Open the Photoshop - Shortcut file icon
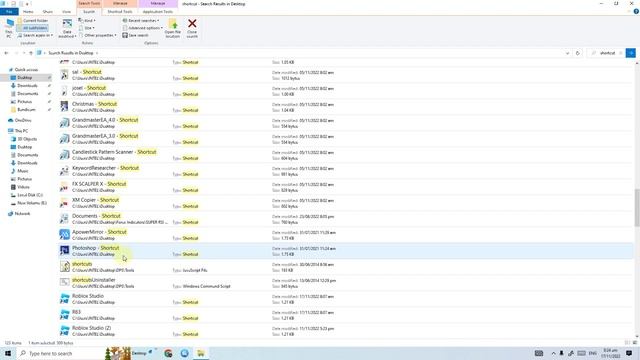Viewport: 640px width, 360px height. tap(64, 251)
